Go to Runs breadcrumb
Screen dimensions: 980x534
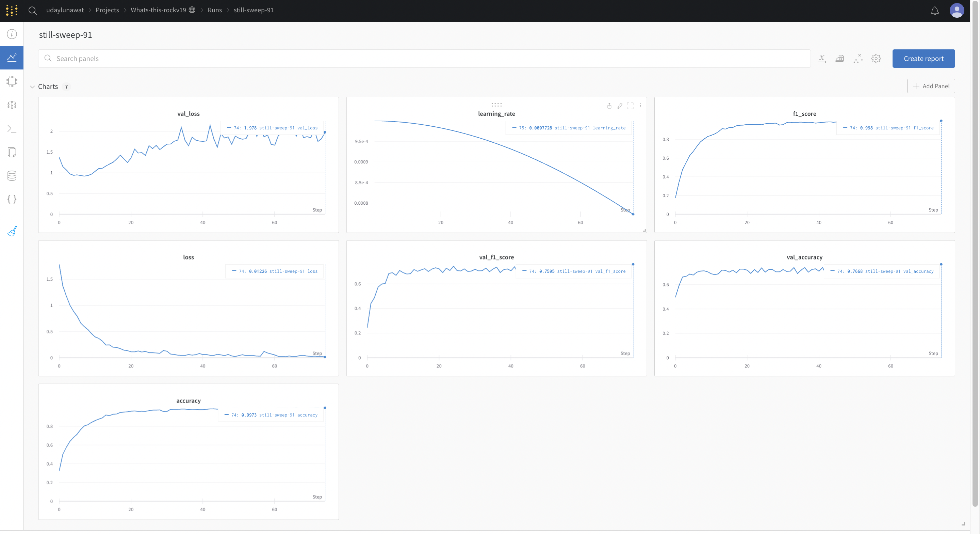(x=215, y=10)
